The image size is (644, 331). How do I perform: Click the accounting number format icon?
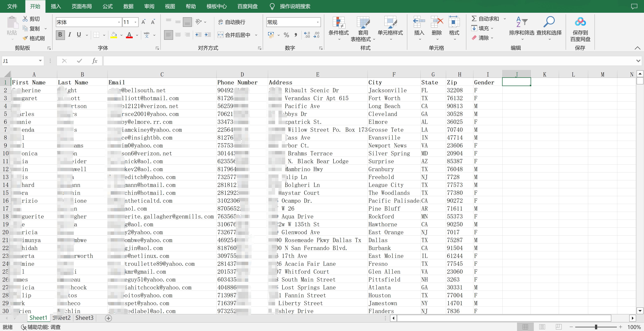(x=271, y=35)
